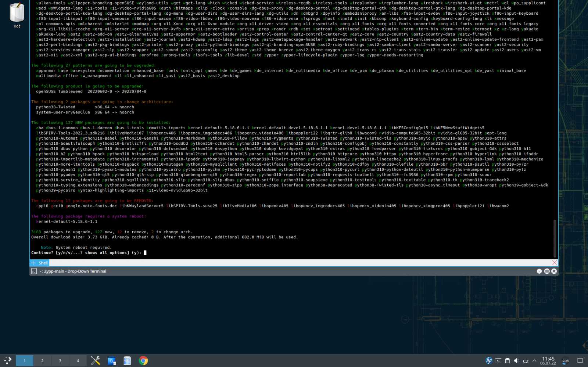
Task: Open the clock showing 11:45
Action: coord(548,361)
